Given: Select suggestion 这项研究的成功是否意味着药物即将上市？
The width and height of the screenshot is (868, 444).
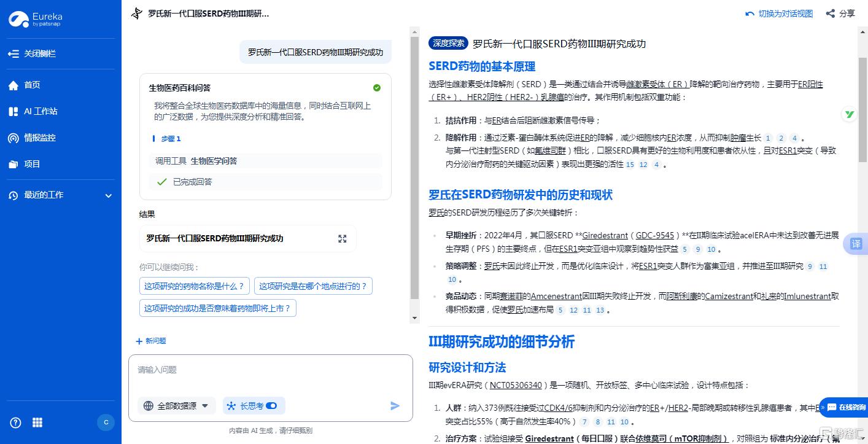Looking at the screenshot, I should tap(218, 308).
